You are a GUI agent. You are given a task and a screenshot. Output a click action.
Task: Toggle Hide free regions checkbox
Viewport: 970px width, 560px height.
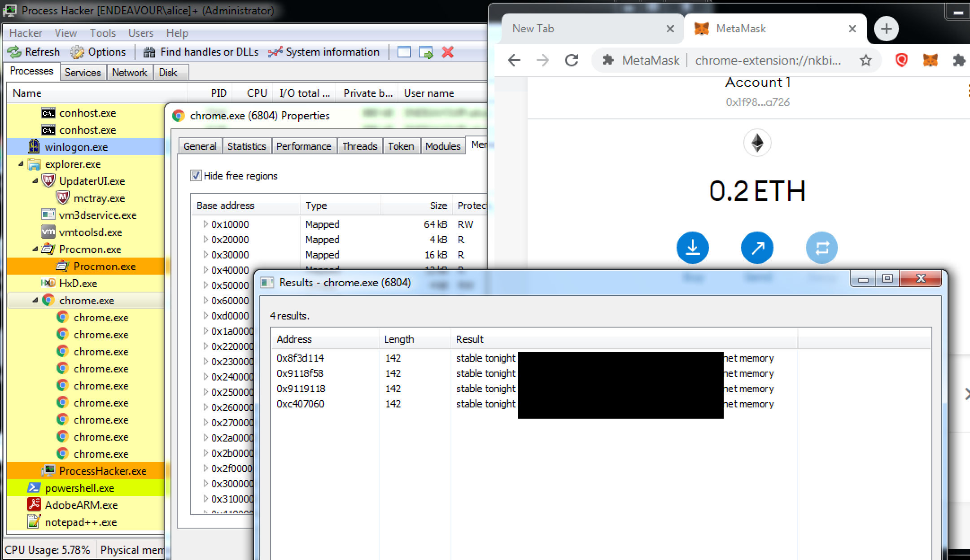(x=196, y=175)
